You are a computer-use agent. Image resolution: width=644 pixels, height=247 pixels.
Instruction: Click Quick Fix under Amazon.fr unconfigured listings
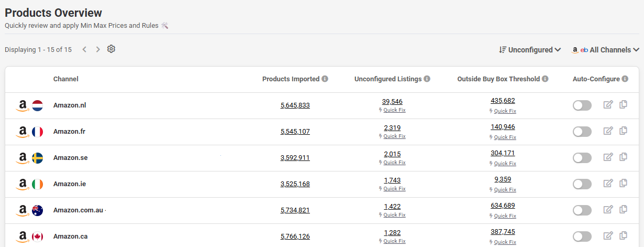point(394,136)
